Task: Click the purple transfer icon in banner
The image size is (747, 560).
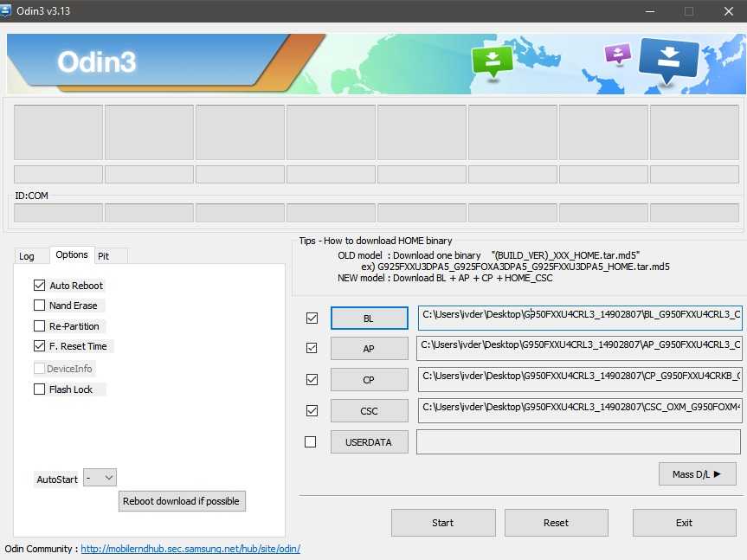Action: pos(617,55)
